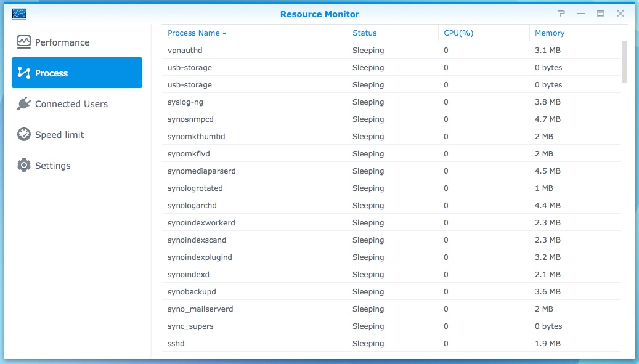Switch to Connected Users tab
This screenshot has height=364, width=639.
coord(77,104)
